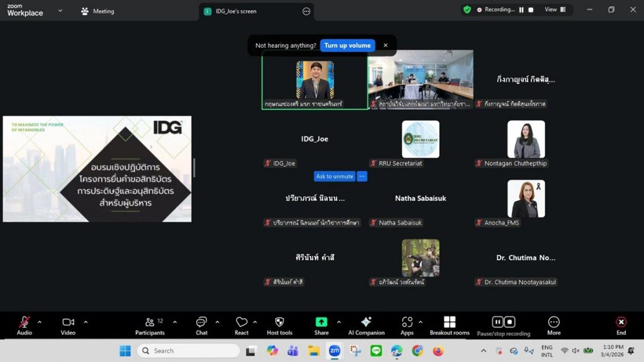Open the Participants panel

[150, 325]
